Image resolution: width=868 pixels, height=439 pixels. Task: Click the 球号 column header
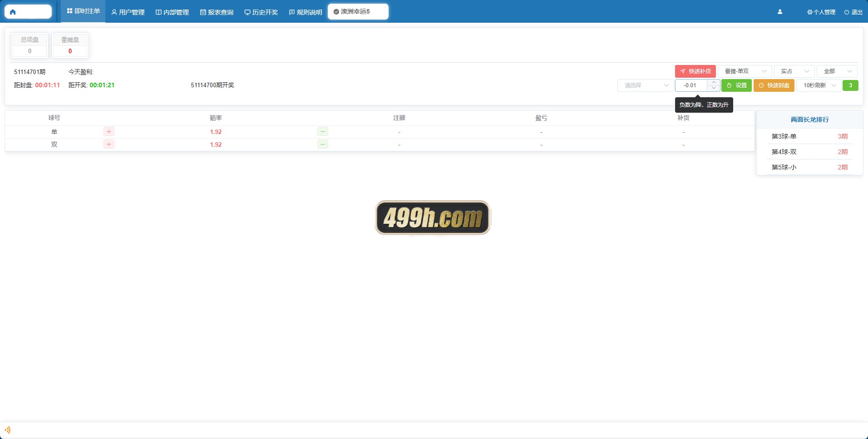(x=54, y=118)
